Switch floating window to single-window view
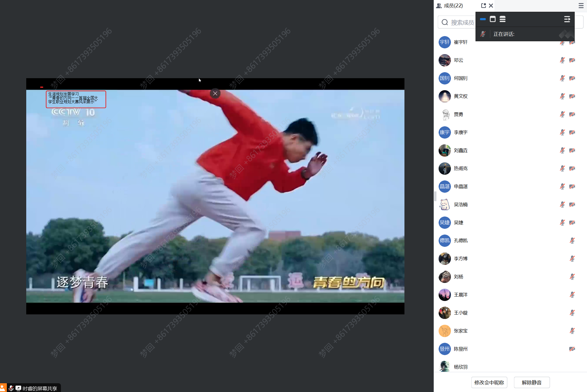This screenshot has height=392, width=587. 493,19
